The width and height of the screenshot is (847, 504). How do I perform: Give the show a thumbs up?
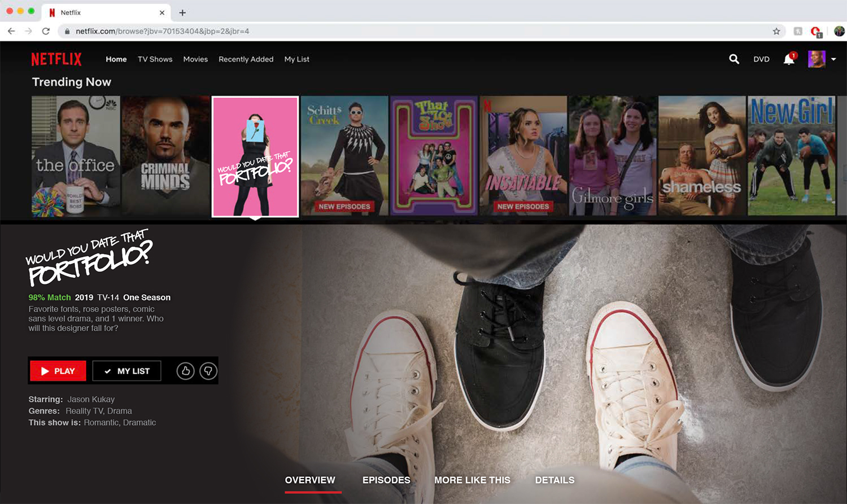pos(185,371)
